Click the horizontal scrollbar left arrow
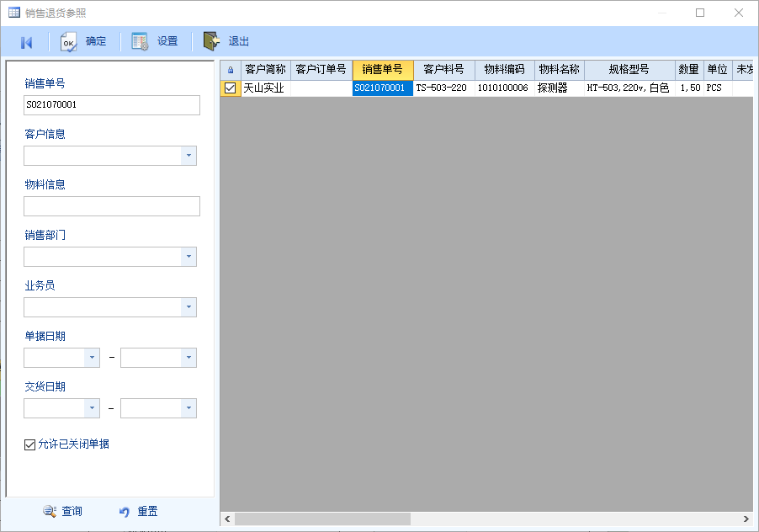The width and height of the screenshot is (759, 532). tap(227, 519)
